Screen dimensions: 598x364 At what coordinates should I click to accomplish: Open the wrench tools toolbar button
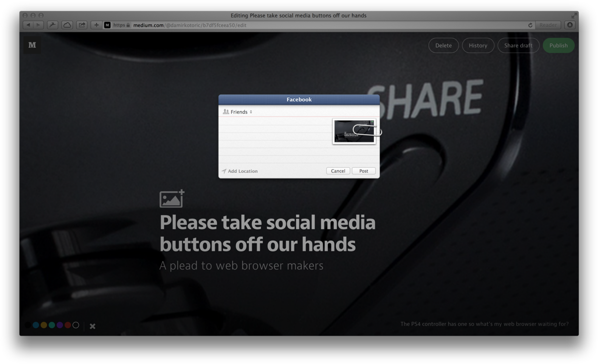point(52,25)
